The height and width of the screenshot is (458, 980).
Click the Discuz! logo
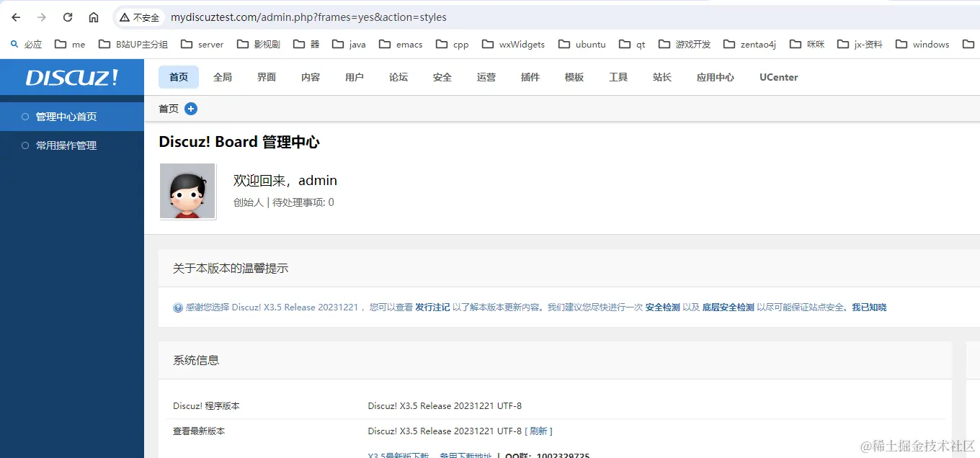click(72, 78)
